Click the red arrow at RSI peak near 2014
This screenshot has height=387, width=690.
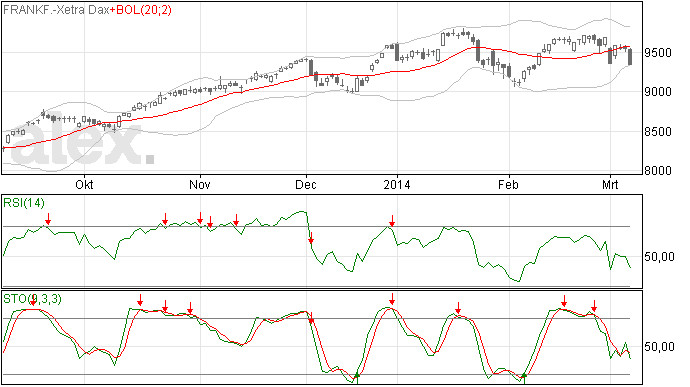pyautogui.click(x=392, y=221)
